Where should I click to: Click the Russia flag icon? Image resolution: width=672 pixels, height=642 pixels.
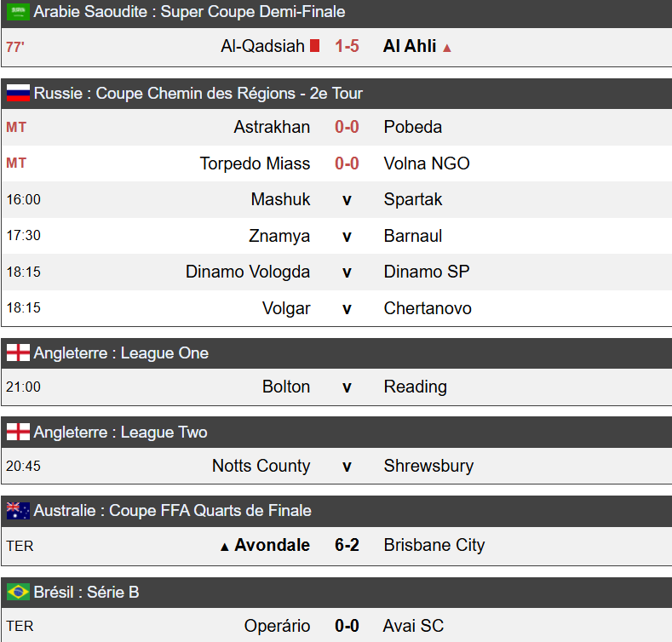18,94
